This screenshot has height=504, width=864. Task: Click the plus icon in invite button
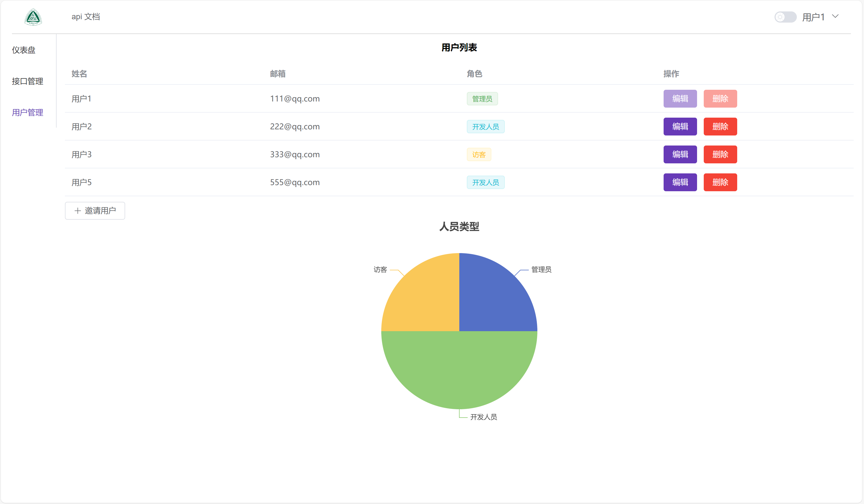point(77,210)
